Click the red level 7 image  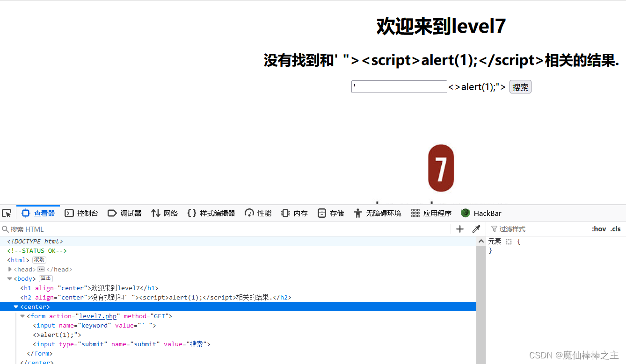click(x=441, y=168)
